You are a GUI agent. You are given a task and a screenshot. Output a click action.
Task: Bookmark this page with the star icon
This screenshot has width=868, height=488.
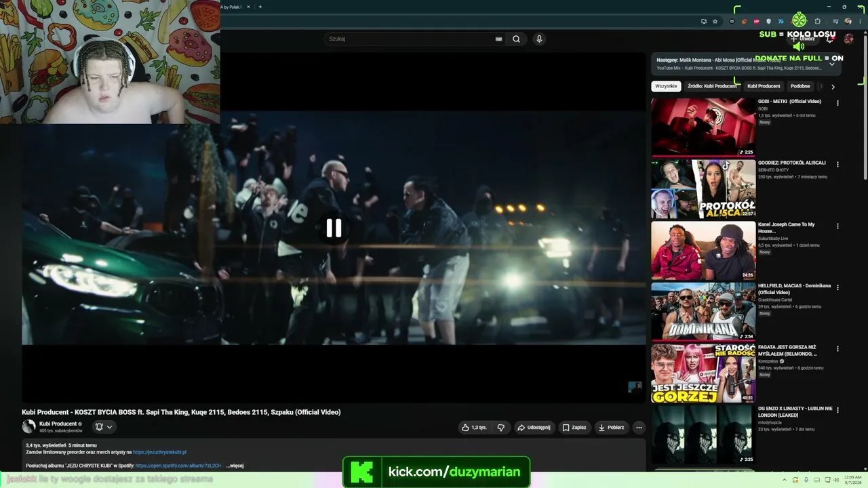[x=715, y=21]
